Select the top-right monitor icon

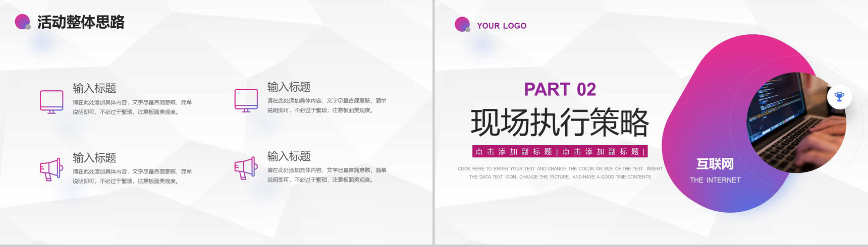pyautogui.click(x=246, y=100)
